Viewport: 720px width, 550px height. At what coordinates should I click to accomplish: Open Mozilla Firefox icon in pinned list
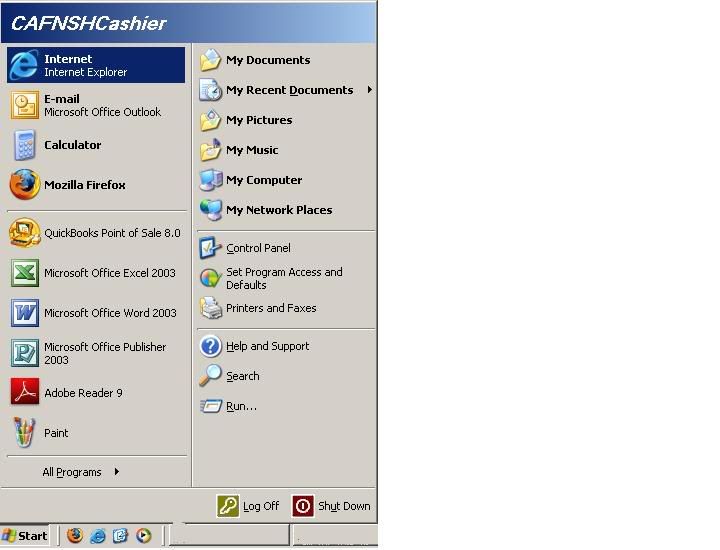click(x=25, y=185)
